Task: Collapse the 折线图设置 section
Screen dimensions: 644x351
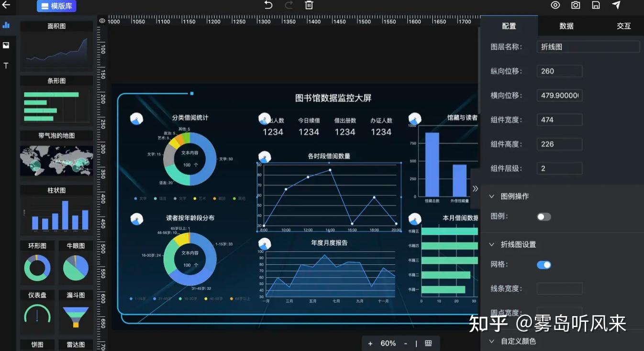Action: coord(491,244)
